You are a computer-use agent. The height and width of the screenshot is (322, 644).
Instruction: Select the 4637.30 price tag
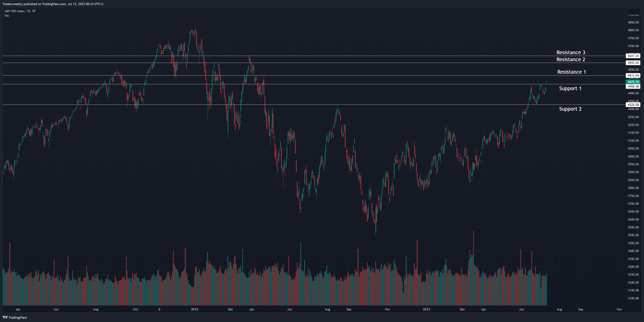(633, 56)
